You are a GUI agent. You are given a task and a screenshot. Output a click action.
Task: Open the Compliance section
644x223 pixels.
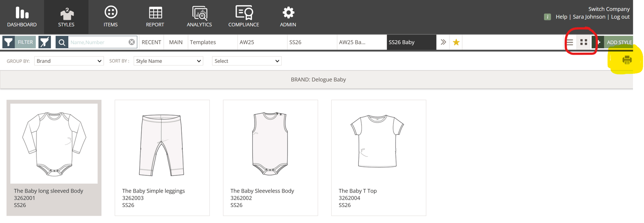click(x=244, y=17)
